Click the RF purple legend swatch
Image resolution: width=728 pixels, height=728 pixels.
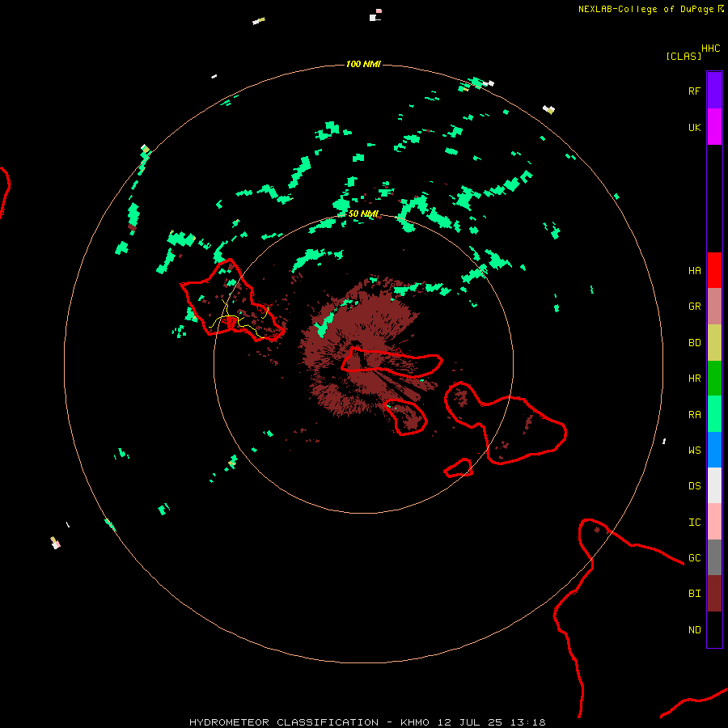point(714,91)
